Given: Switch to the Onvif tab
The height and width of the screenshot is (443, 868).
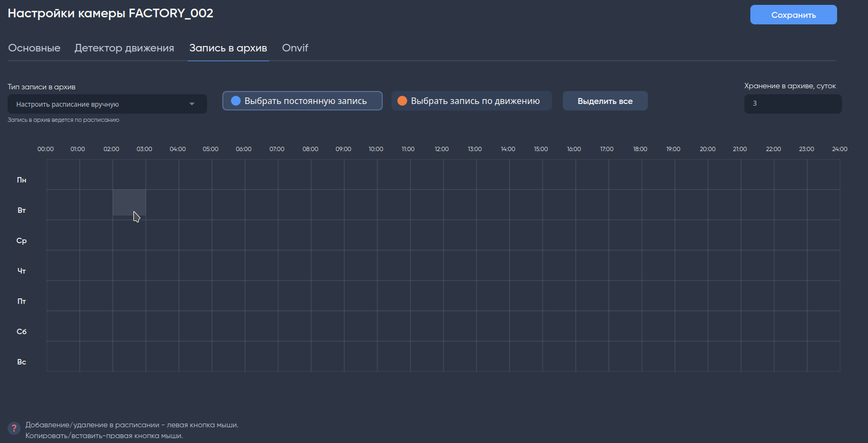Looking at the screenshot, I should pos(295,48).
